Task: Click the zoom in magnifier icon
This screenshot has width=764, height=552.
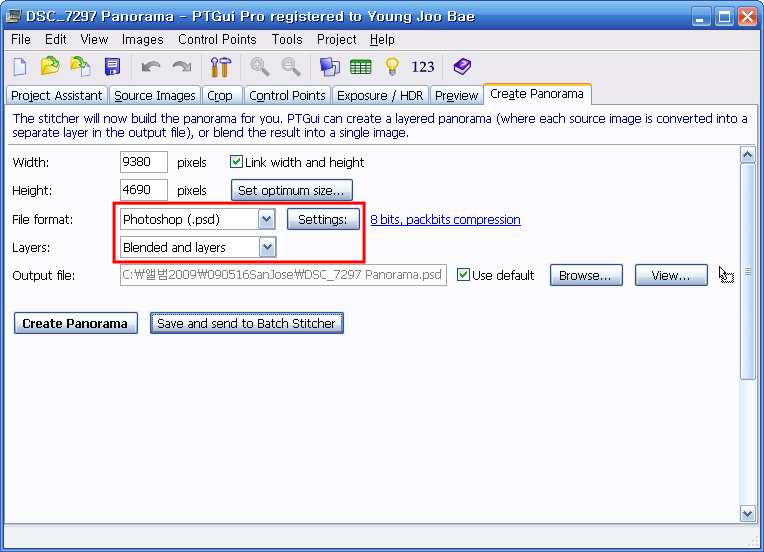Action: click(x=260, y=67)
